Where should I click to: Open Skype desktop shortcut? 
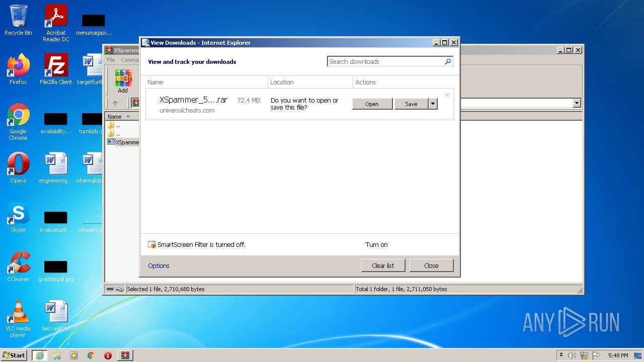pyautogui.click(x=18, y=217)
